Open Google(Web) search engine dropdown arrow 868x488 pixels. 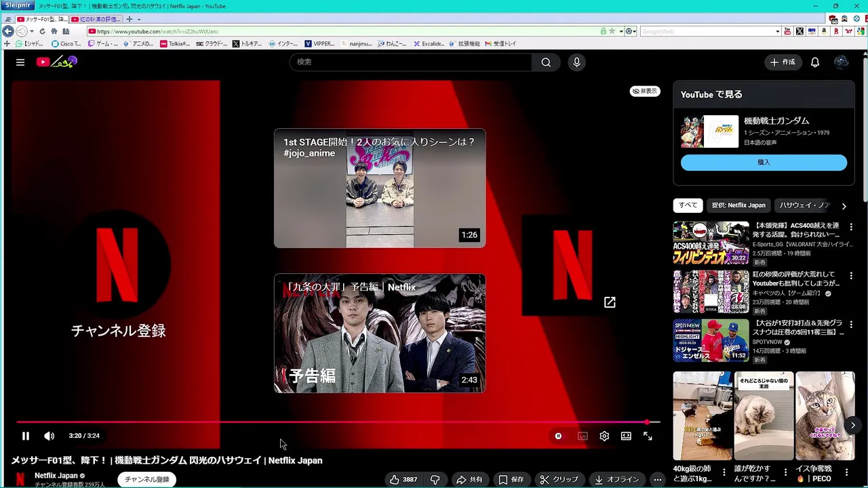[777, 31]
